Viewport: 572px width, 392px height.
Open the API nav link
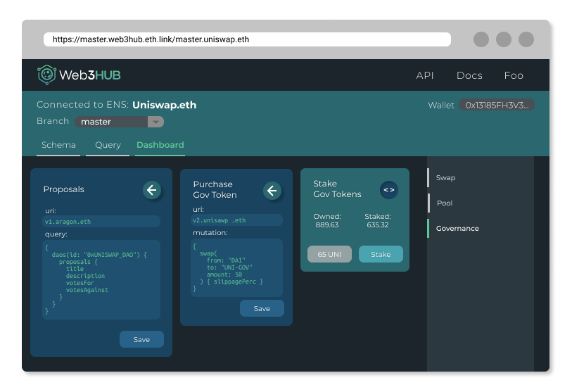[425, 75]
